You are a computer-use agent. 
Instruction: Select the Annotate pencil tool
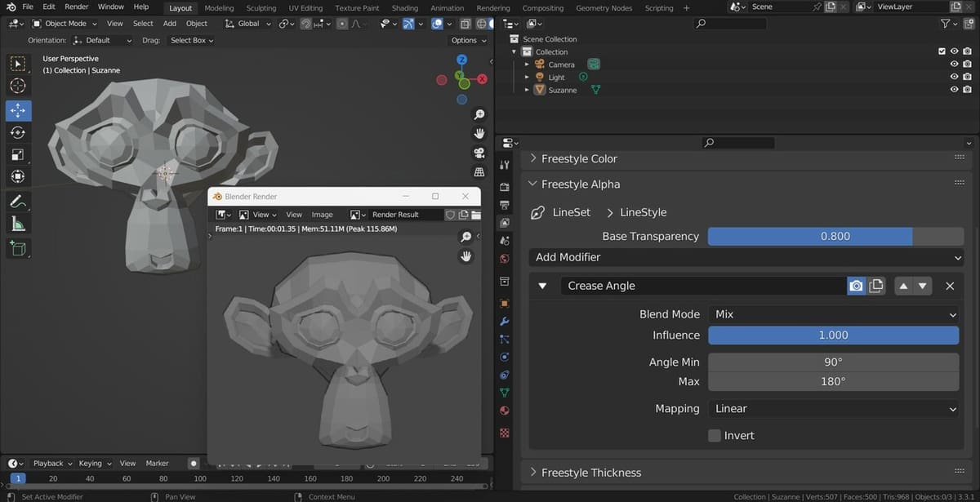click(x=18, y=201)
